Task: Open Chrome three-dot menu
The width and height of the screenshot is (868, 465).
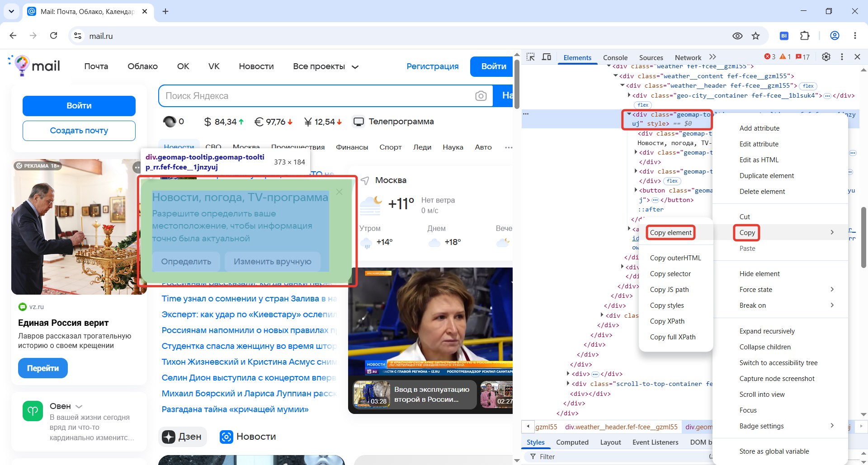Action: pos(855,36)
